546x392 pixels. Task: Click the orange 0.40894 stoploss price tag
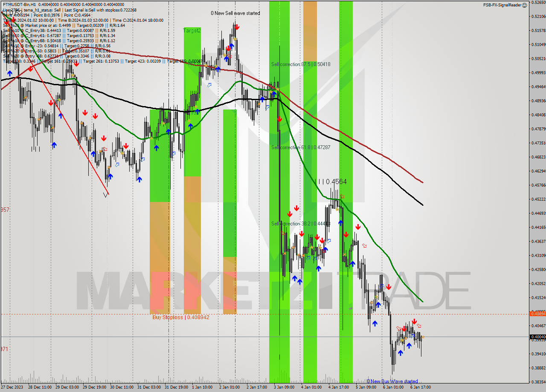coord(537,314)
